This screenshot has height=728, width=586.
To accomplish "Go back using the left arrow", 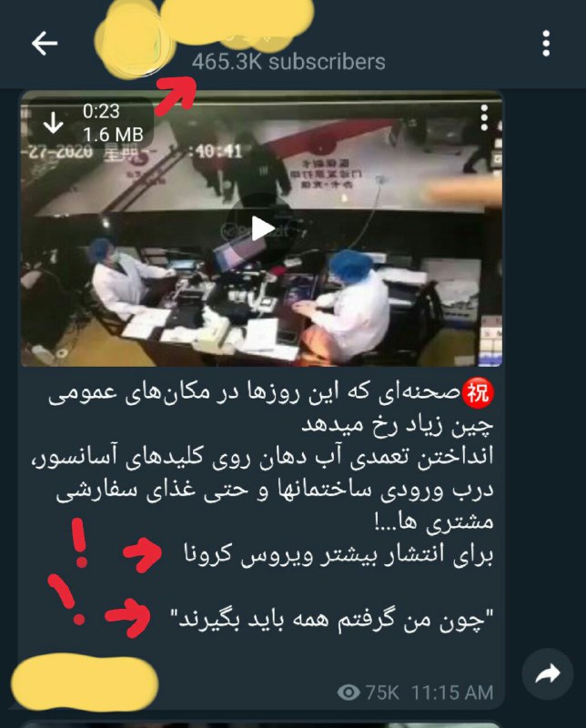I will [x=45, y=43].
